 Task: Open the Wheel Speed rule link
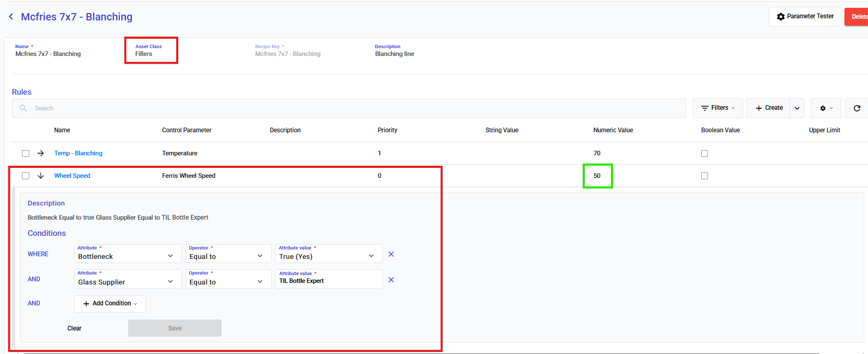[72, 176]
